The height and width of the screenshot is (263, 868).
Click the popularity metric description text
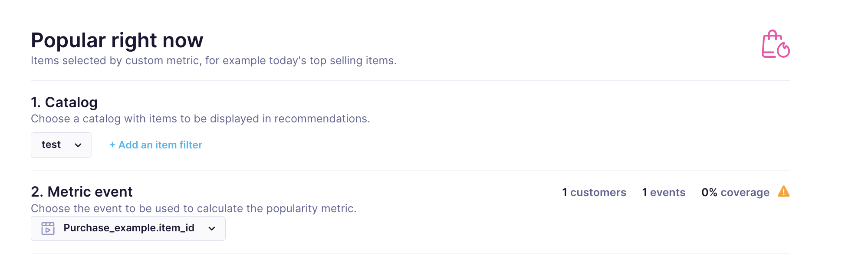point(194,209)
